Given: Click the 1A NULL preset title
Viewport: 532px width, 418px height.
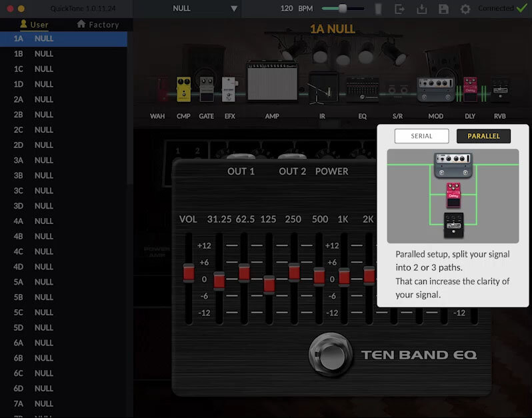Looking at the screenshot, I should (x=333, y=29).
